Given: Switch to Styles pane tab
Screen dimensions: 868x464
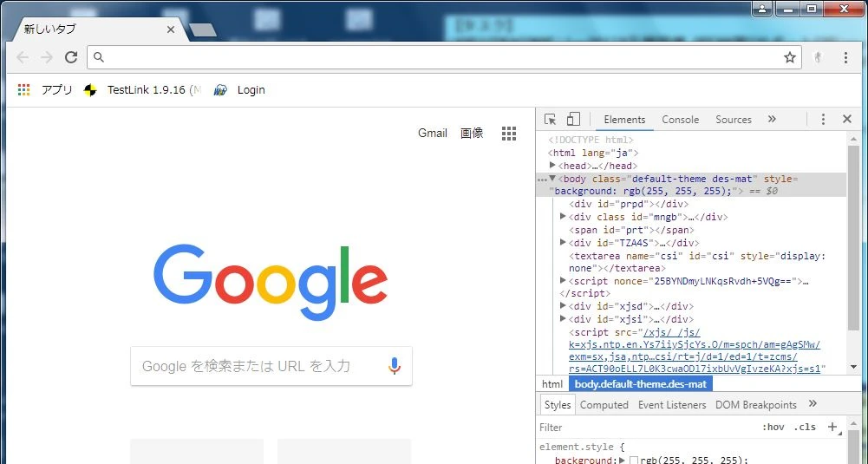Looking at the screenshot, I should pyautogui.click(x=557, y=405).
